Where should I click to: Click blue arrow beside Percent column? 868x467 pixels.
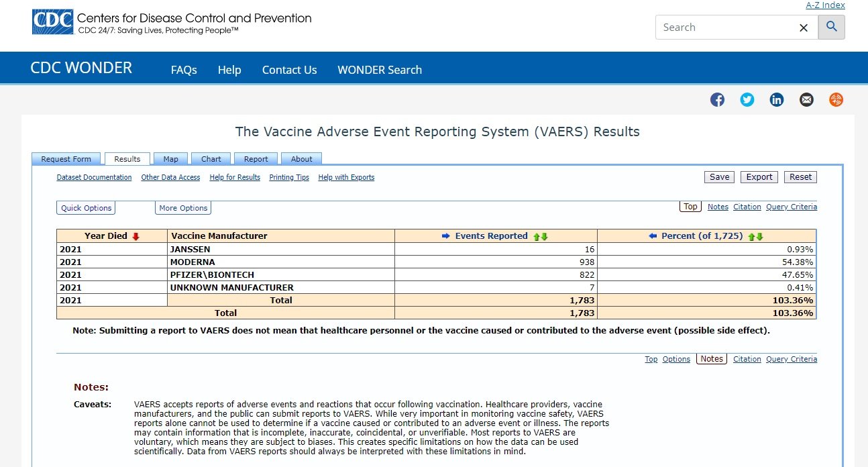653,236
